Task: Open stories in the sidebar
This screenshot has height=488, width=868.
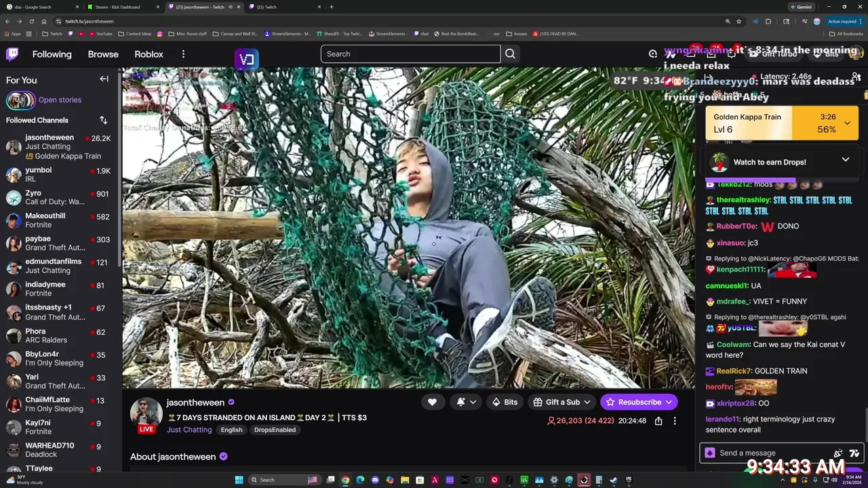Action: (60, 100)
